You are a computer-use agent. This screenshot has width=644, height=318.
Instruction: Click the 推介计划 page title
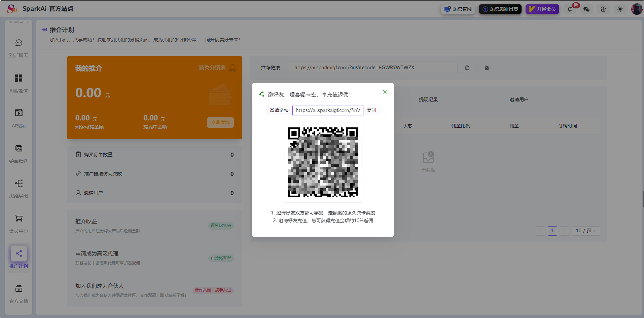(62, 30)
